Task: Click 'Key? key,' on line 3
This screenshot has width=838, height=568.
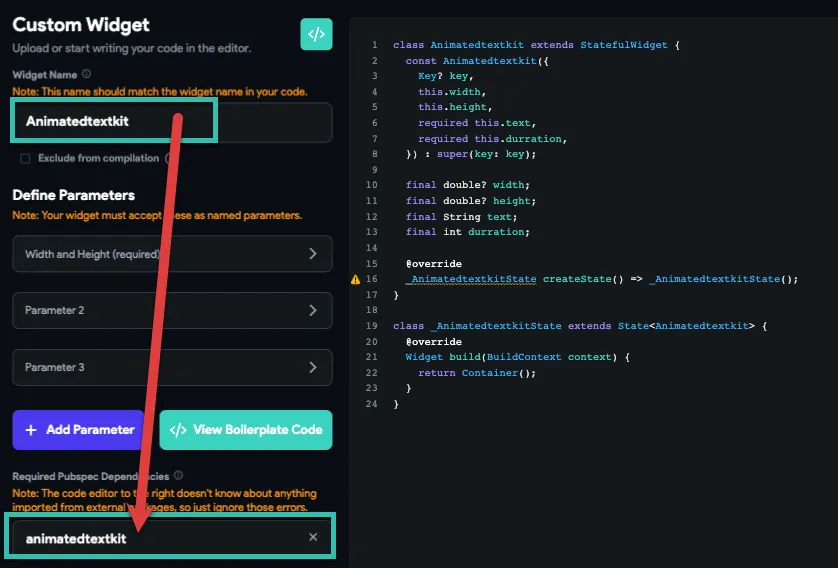Action: point(446,76)
